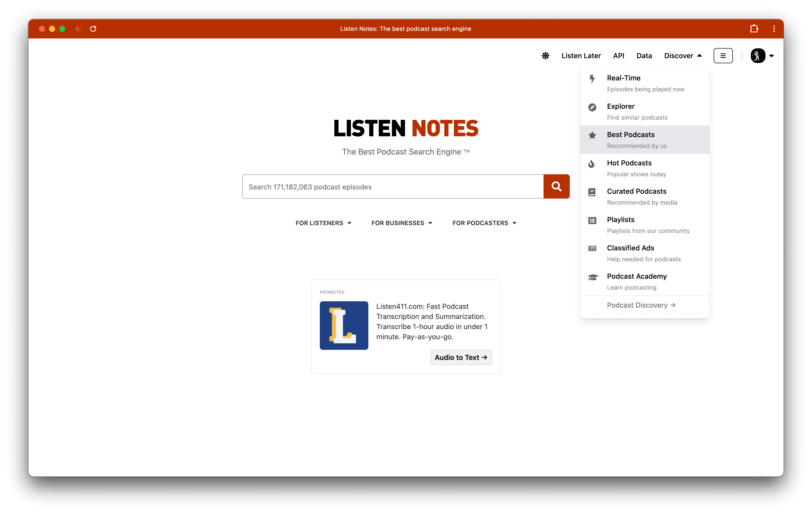
Task: Reload the page with refresh icon
Action: pyautogui.click(x=93, y=29)
